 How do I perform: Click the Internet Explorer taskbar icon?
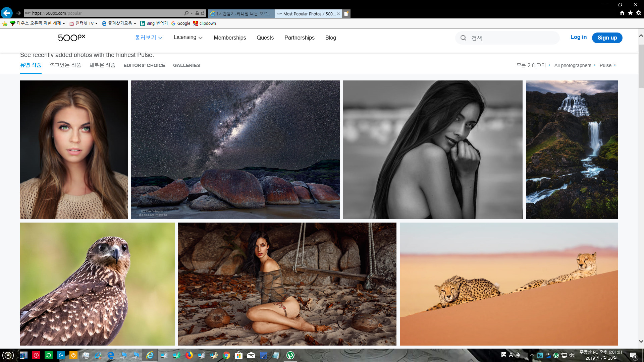click(150, 355)
